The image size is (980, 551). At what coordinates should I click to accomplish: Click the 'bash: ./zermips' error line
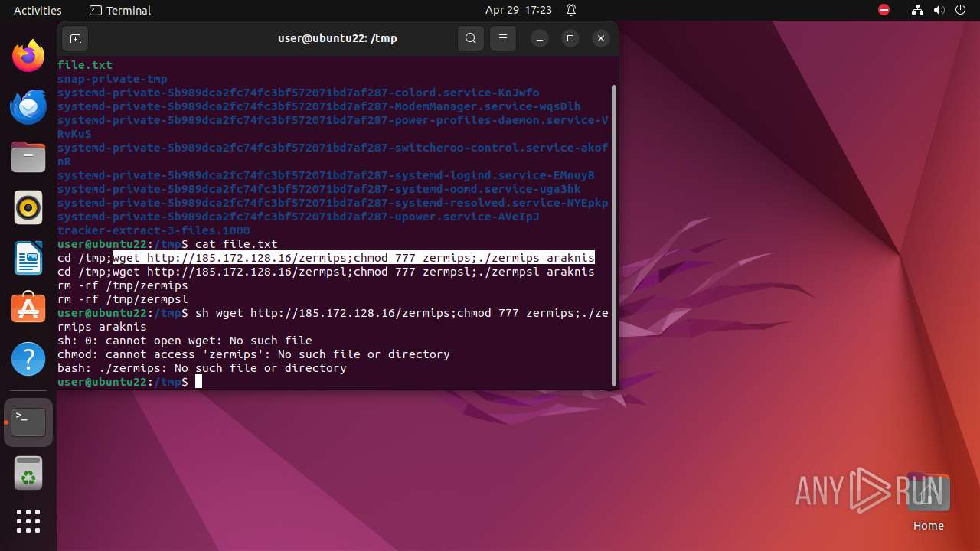pyautogui.click(x=202, y=368)
